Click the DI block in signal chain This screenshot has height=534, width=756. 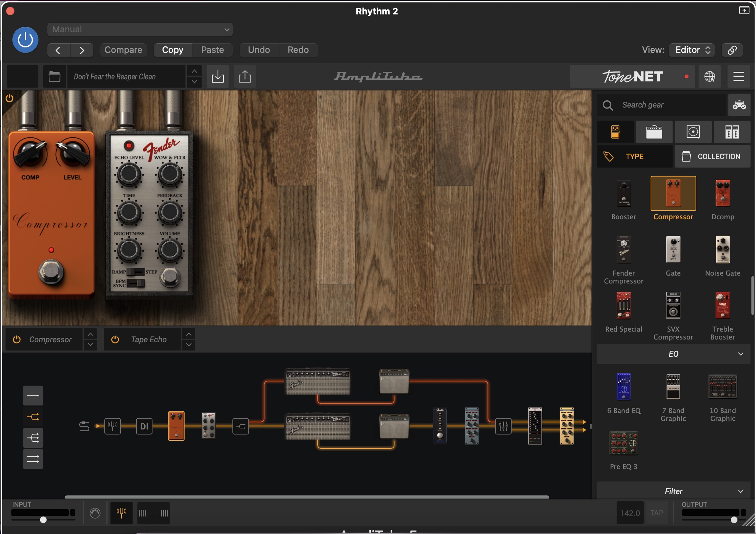click(144, 426)
